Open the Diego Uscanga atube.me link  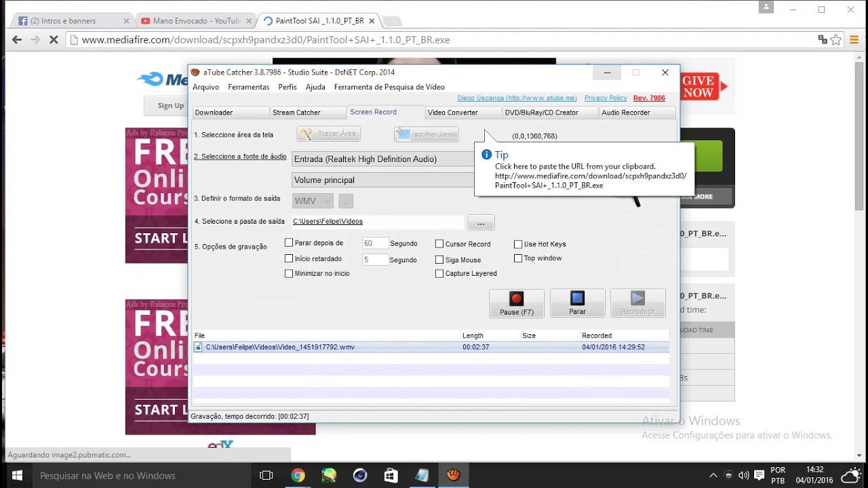(517, 98)
